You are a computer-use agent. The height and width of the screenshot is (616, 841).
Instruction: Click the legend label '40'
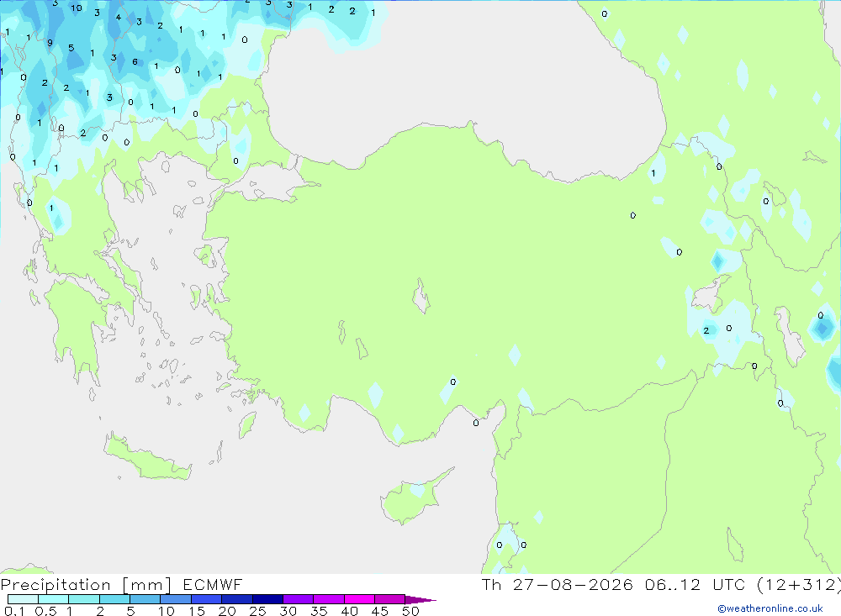pos(349,611)
